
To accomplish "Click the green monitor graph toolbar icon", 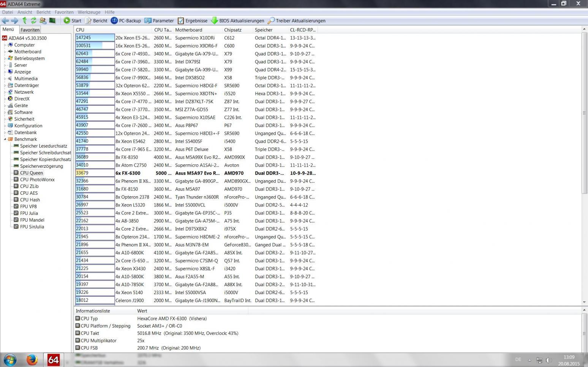I will coord(52,20).
